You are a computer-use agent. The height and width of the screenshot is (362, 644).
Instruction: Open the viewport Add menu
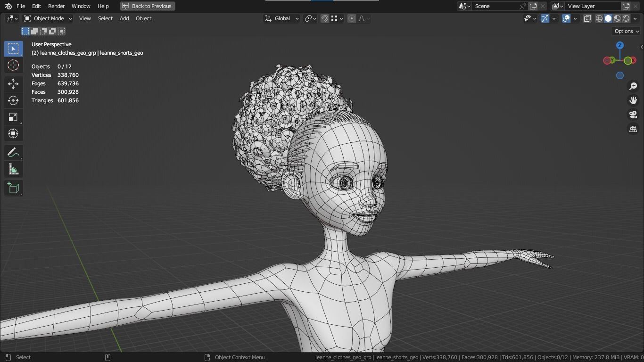point(124,18)
